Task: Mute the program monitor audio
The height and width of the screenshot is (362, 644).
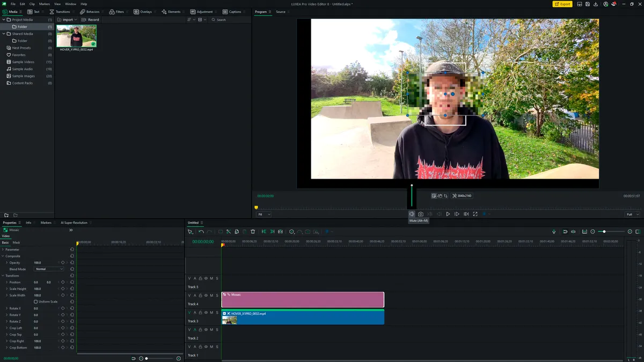Action: pos(412,214)
